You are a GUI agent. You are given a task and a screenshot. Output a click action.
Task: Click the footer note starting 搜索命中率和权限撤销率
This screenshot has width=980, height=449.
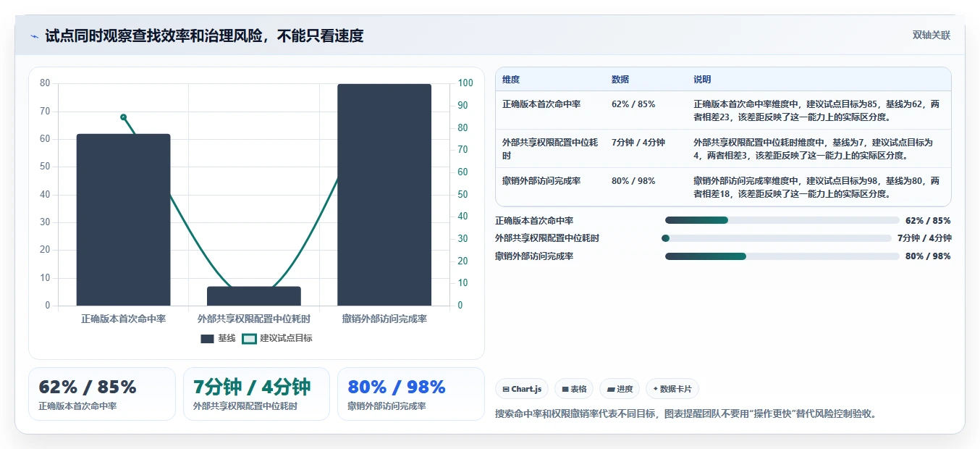tap(686, 414)
